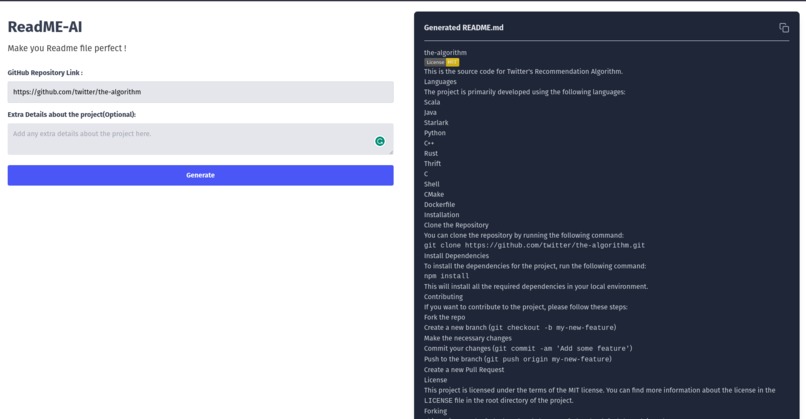Screen dimensions: 806x419
Task: Click the License MIT badge
Action: pos(442,62)
